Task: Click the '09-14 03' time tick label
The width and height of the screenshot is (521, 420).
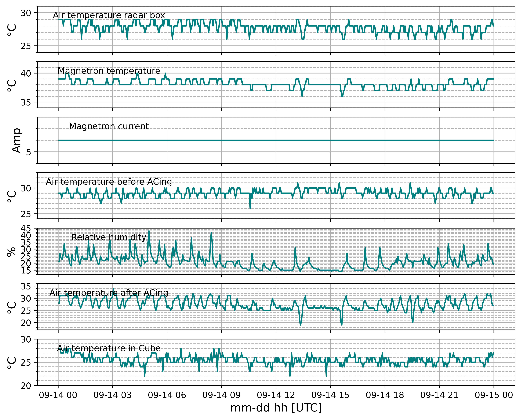Action: pyautogui.click(x=113, y=395)
